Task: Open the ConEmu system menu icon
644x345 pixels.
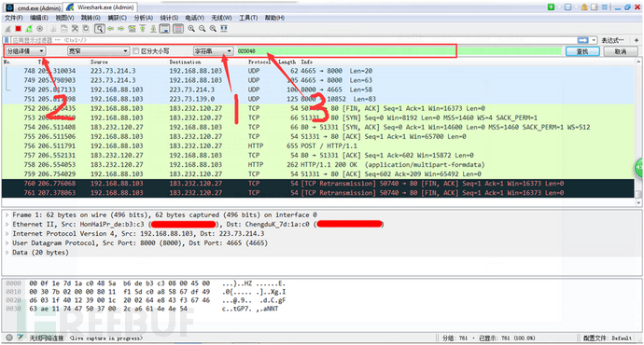Action: [605, 7]
